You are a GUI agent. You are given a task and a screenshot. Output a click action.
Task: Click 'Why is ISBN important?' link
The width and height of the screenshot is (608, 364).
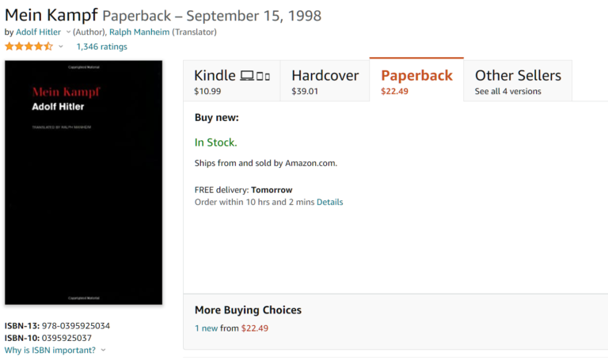click(50, 350)
